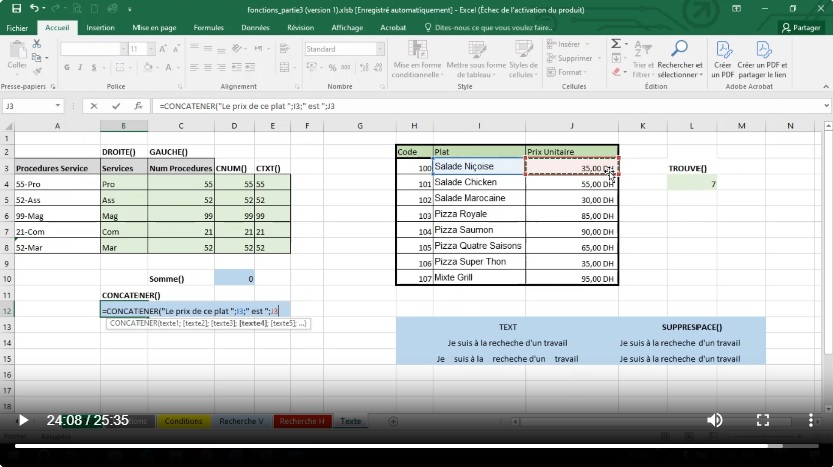This screenshot has width=833, height=467.
Task: Open Rechercher et sélectionner
Action: tap(679, 59)
